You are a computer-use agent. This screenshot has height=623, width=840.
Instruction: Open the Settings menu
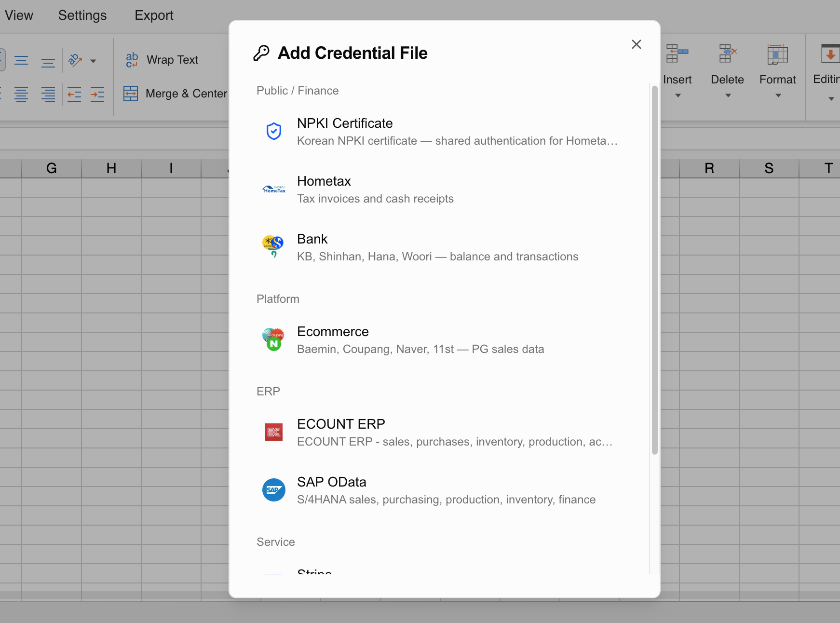82,15
